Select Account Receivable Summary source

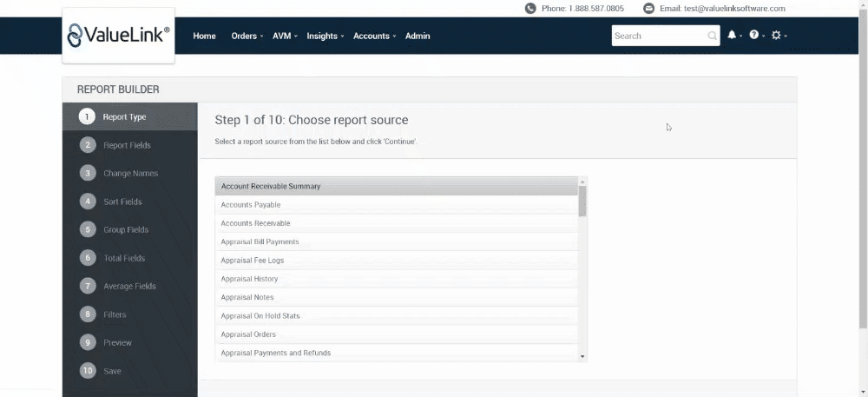(x=397, y=186)
